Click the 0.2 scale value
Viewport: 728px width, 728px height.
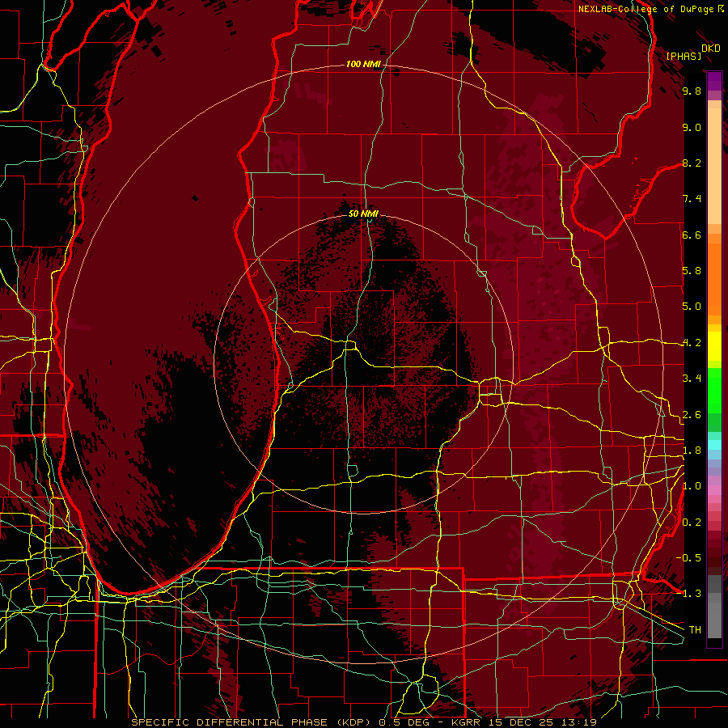[692, 523]
